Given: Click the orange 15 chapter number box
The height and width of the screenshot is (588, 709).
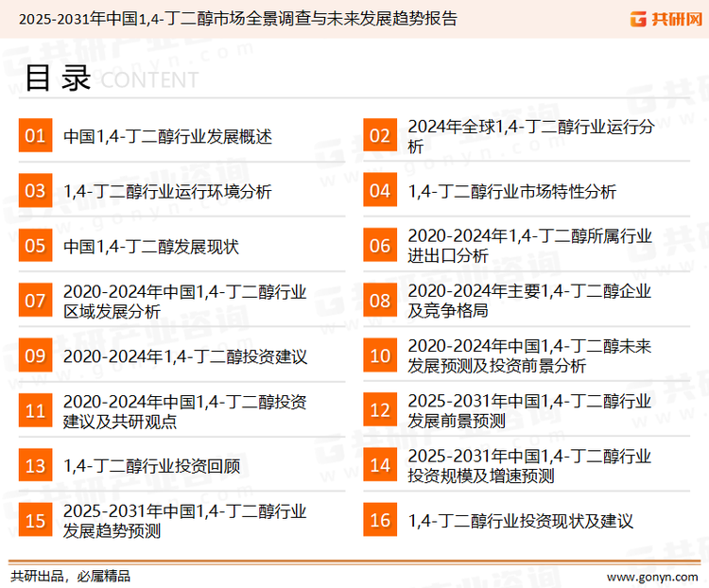Looking at the screenshot, I should (x=35, y=520).
